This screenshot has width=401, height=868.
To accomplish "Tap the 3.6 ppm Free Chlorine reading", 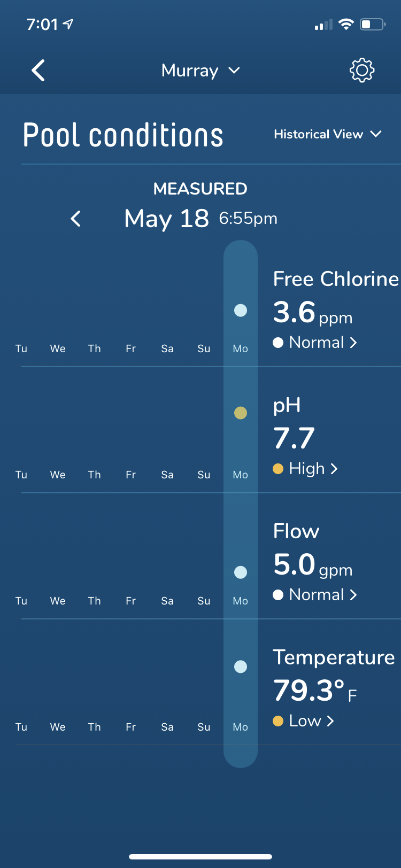I will [313, 312].
